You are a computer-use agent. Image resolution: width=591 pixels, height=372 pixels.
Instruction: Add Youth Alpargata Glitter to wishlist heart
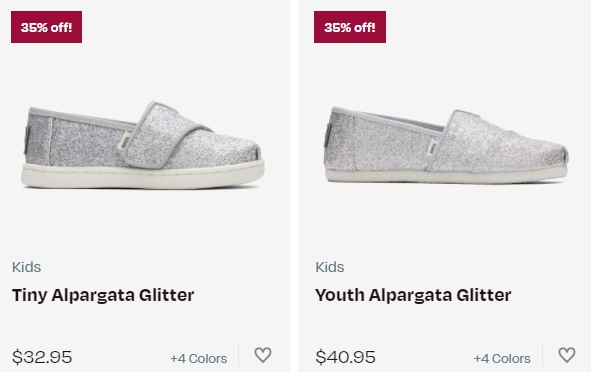tap(567, 355)
